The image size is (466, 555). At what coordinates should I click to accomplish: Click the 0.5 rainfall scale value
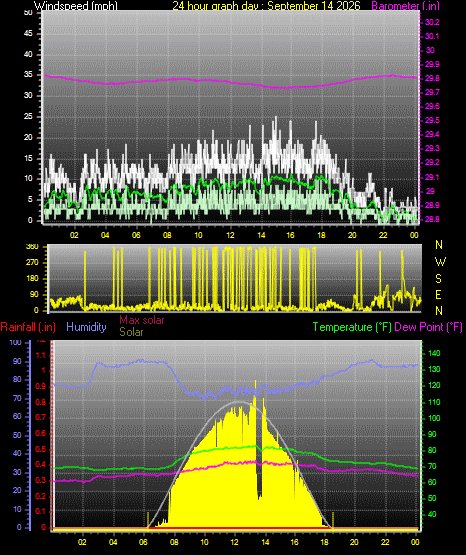pyautogui.click(x=41, y=449)
